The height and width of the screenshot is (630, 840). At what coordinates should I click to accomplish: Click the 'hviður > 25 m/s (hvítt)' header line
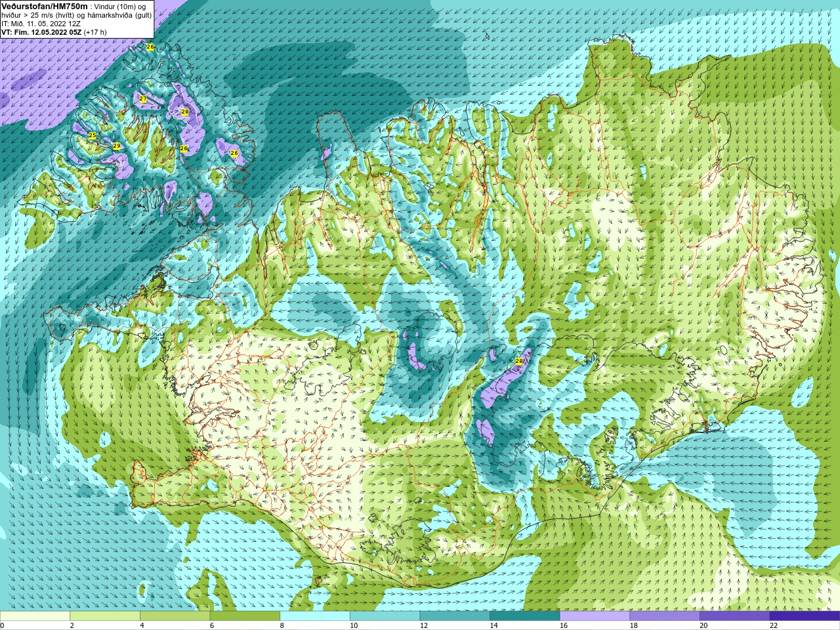point(38,15)
